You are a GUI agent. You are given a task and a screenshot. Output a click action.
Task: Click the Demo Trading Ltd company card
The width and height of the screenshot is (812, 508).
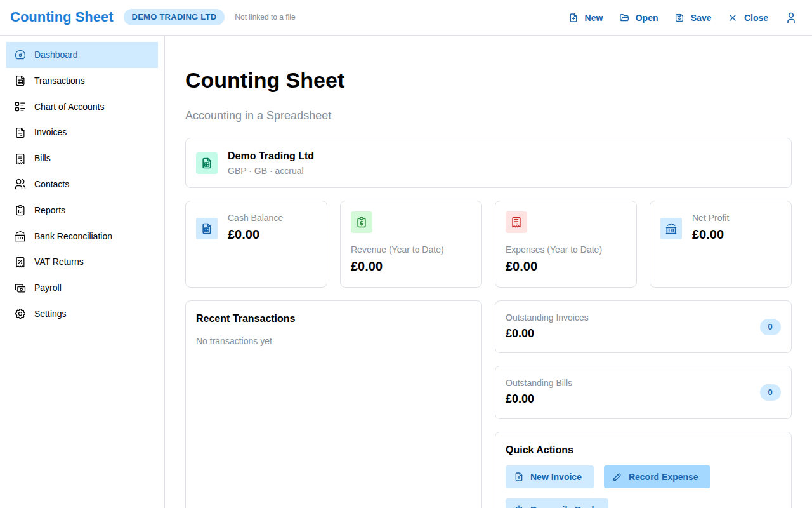pos(488,163)
